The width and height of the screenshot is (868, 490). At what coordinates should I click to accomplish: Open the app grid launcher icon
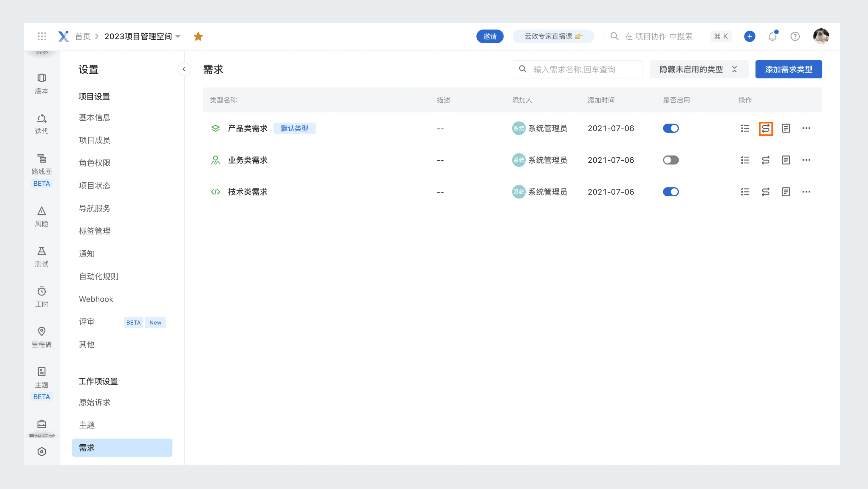[x=42, y=36]
